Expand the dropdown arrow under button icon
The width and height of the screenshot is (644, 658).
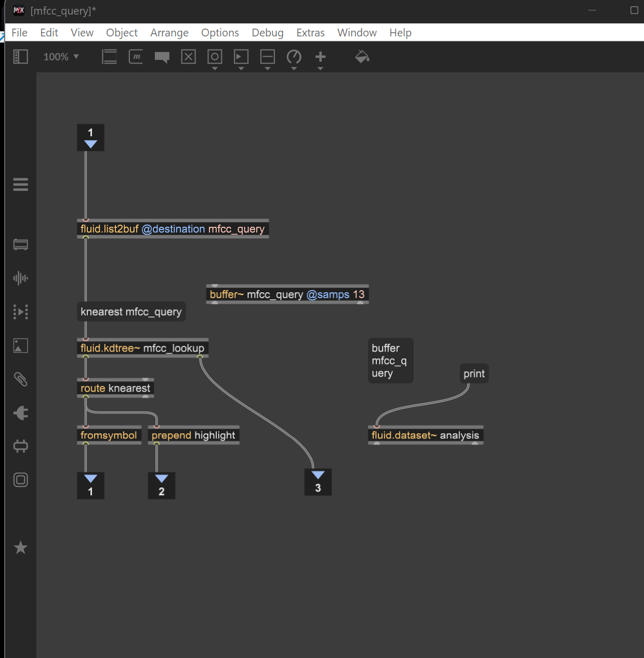coord(215,69)
